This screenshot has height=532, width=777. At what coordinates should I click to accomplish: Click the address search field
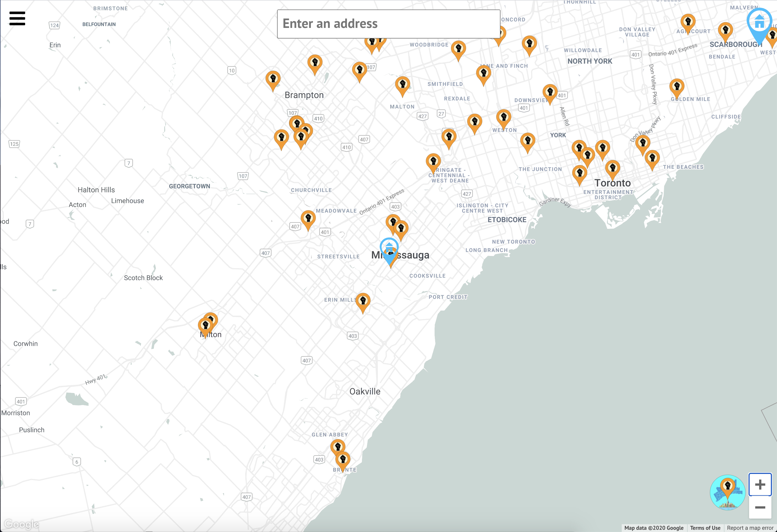pos(388,24)
